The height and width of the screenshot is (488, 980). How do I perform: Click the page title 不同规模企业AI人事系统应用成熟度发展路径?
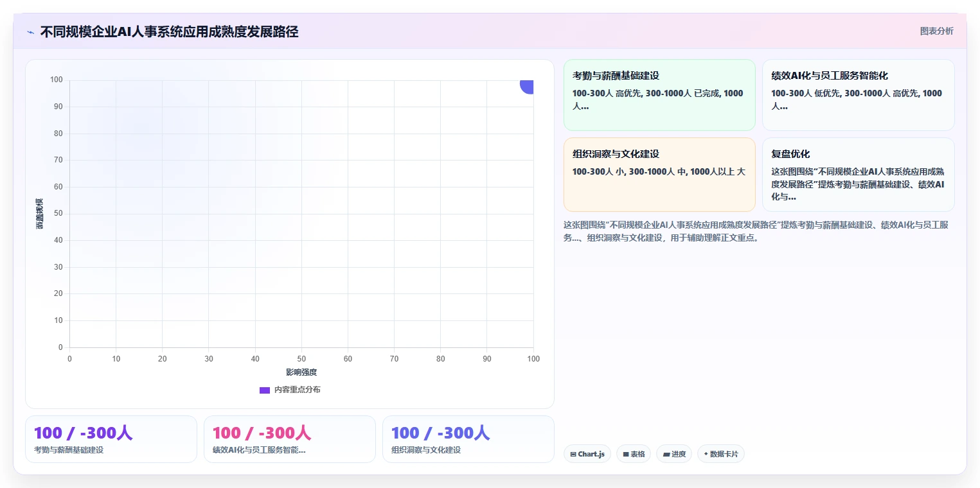tap(170, 32)
